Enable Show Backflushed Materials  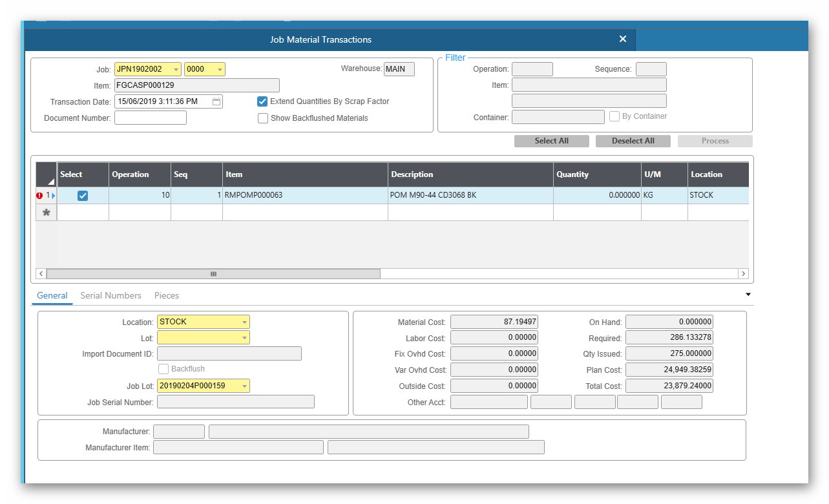point(263,118)
